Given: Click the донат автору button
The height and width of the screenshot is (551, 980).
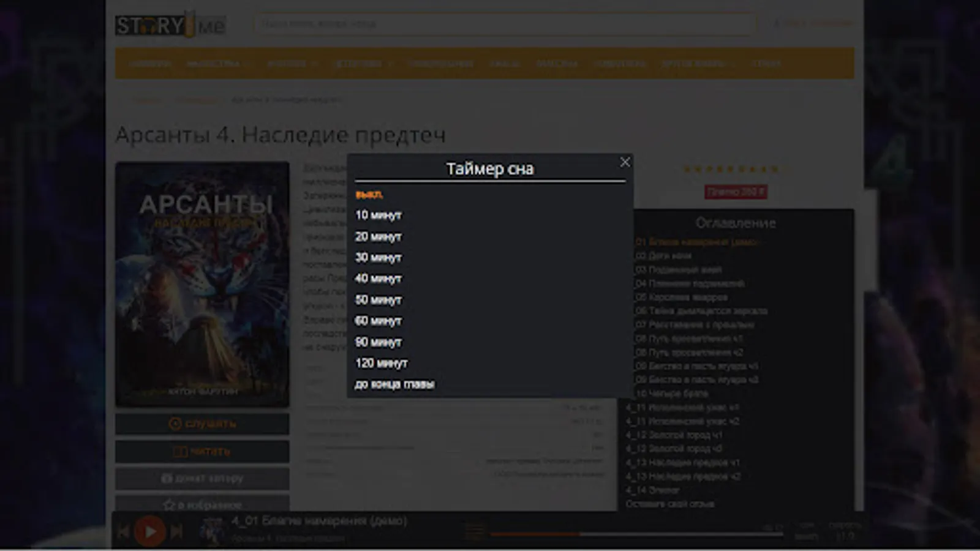Looking at the screenshot, I should tap(202, 478).
